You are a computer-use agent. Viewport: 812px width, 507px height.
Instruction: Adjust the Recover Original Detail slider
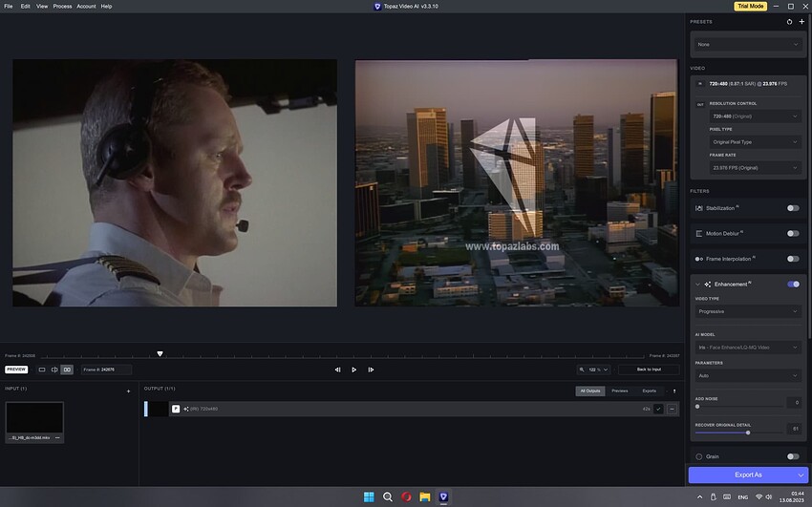tap(739, 433)
